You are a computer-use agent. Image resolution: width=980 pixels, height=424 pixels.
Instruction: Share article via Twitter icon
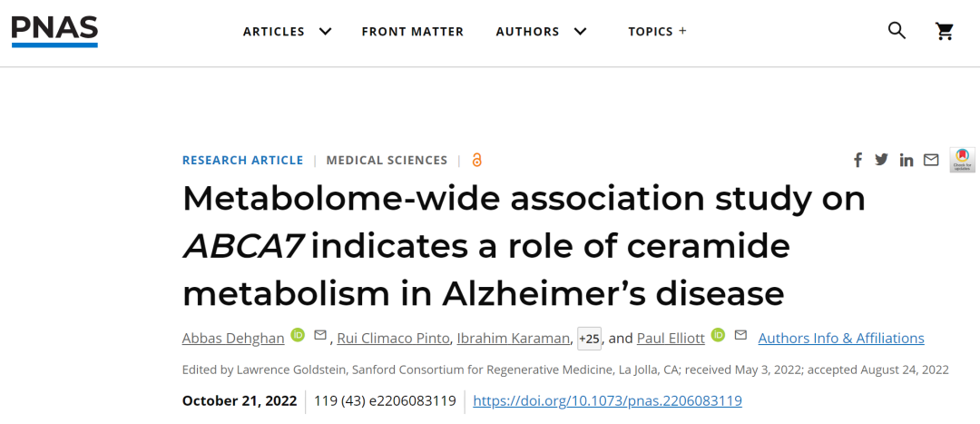[881, 160]
